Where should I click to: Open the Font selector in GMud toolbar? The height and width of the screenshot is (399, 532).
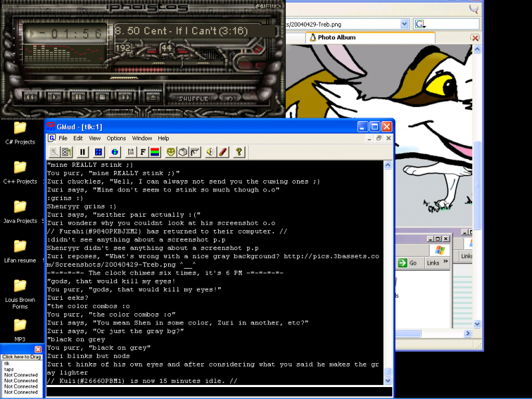pos(142,152)
